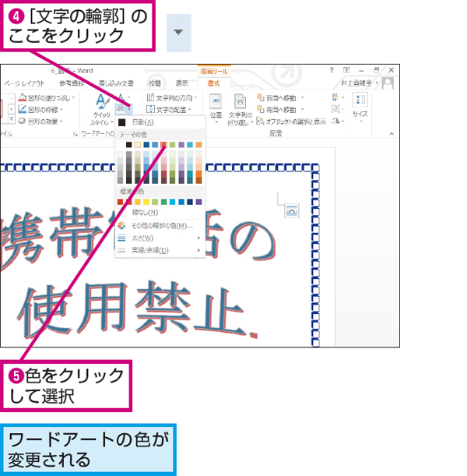Viewport: 467px width, 476px height.
Task: Click the 図形の塗りつぶし fill icon
Action: tap(23, 97)
